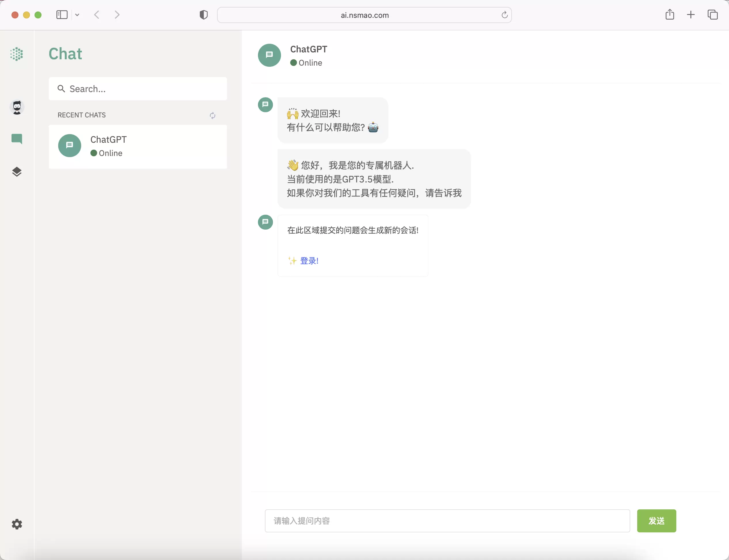Click bot avatar beside welcome message
This screenshot has width=729, height=560.
click(x=265, y=105)
